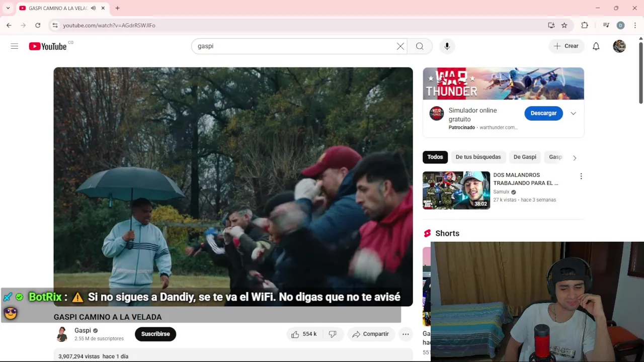Go to YouTube home via logo
The width and height of the screenshot is (644, 362).
(48, 46)
